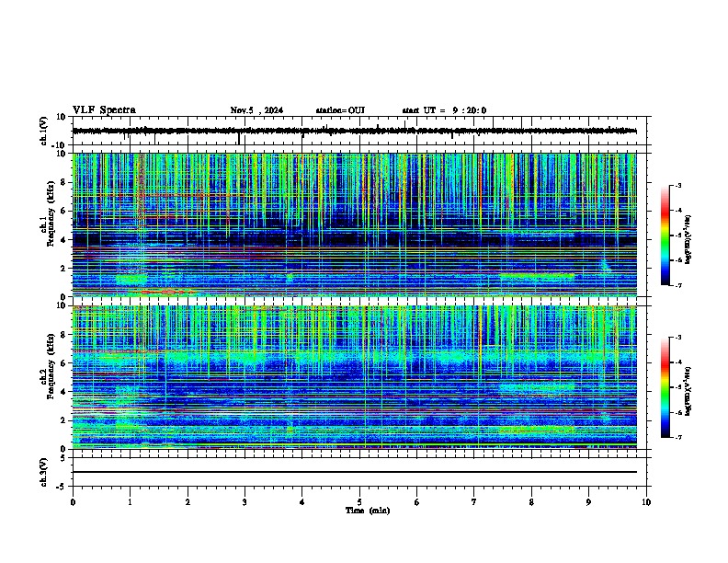Click the "6" kHz tick on ch.1 frequency axis
Screen dimensions: 728x563
64,211
